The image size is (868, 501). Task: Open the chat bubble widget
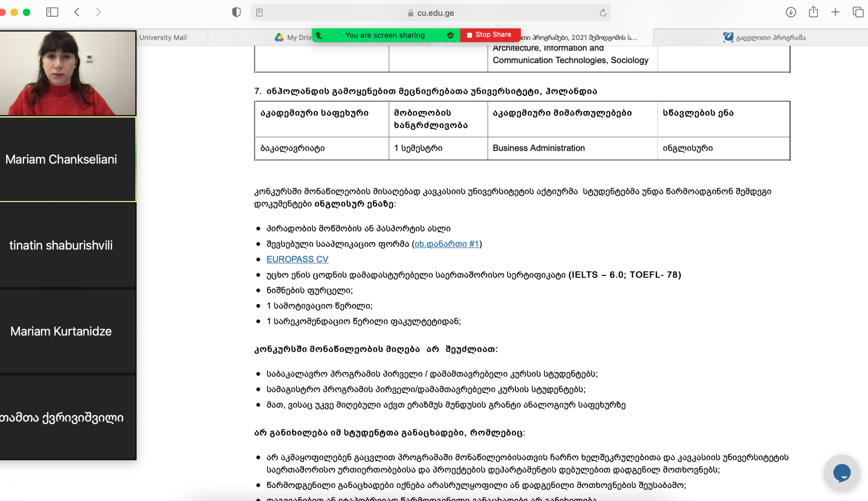842,473
